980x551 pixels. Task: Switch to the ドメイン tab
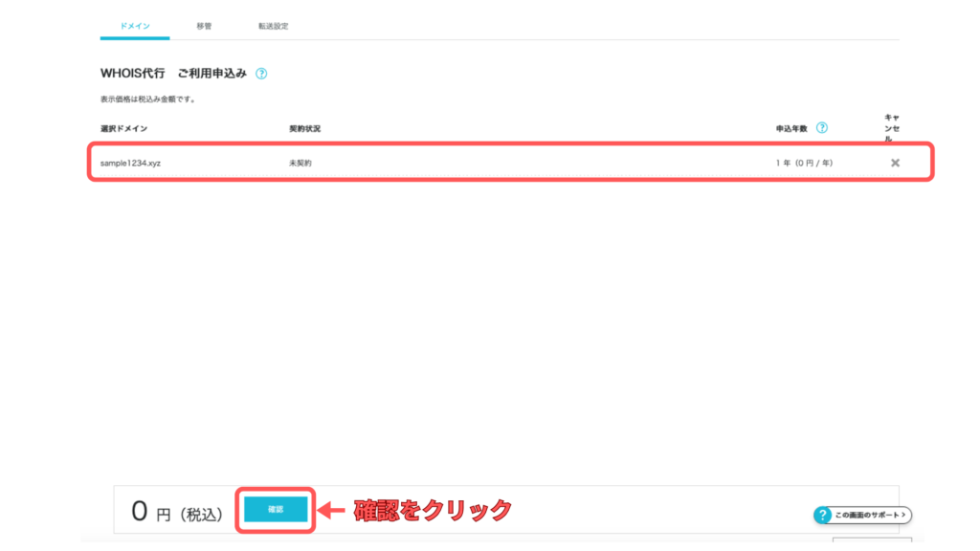[x=134, y=26]
